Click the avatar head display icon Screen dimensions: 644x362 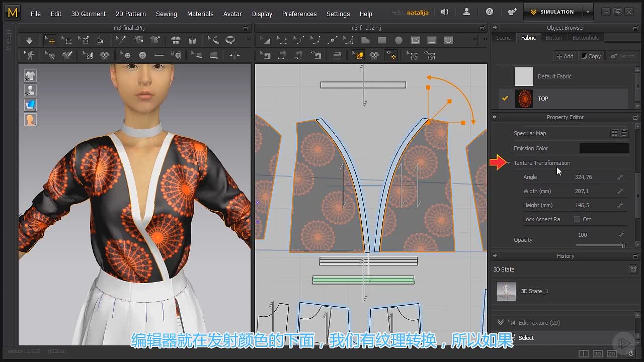click(30, 120)
